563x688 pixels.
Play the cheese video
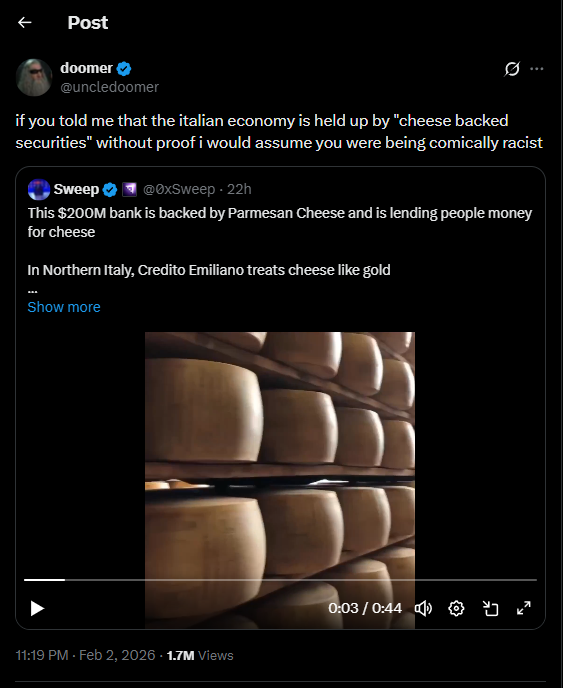pyautogui.click(x=37, y=609)
